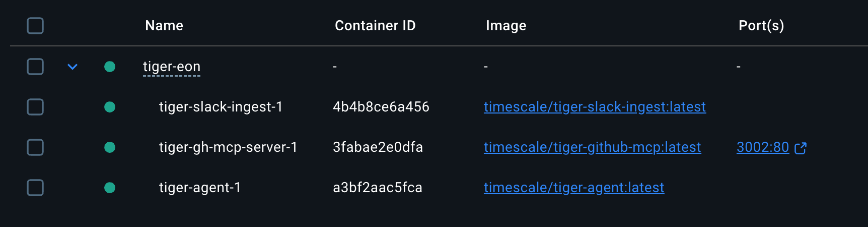Select the tiger-agent-1 container checkbox
The height and width of the screenshot is (227, 868).
pyautogui.click(x=35, y=188)
